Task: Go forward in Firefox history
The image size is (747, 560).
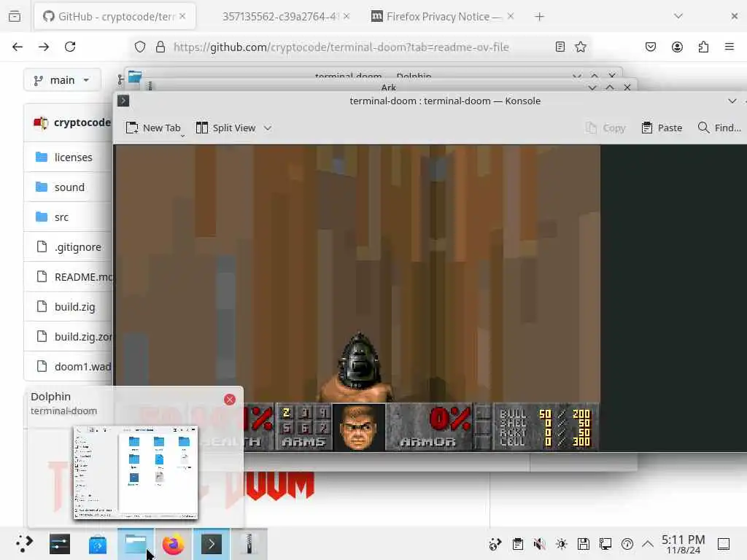Action: point(44,47)
